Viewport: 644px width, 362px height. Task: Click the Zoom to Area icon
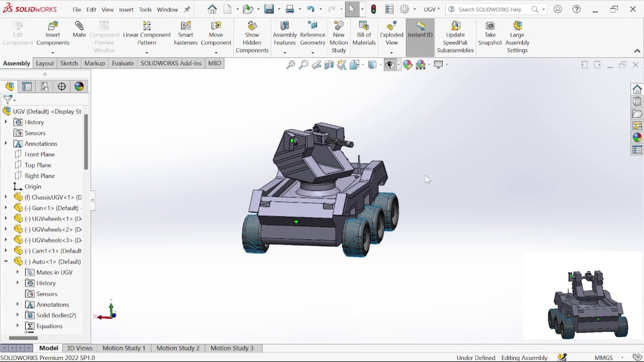304,65
